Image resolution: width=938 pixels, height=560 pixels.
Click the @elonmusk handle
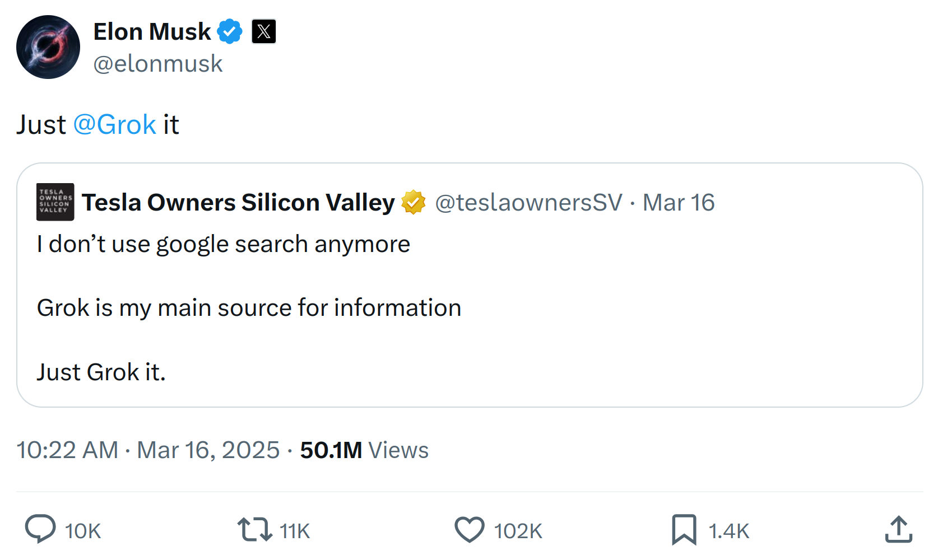158,64
